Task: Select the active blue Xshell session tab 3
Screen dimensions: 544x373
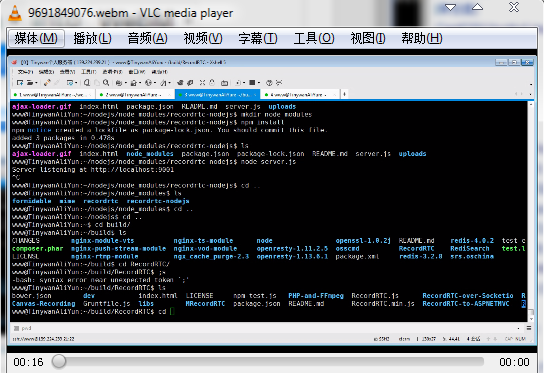Action: 217,94
